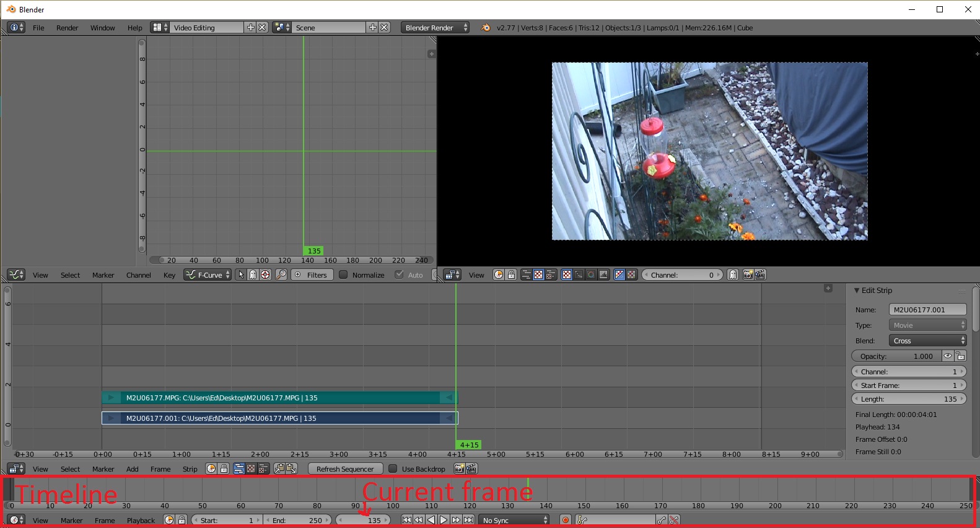Select Luma Waveform display mode icon
Image resolution: width=980 pixels, height=528 pixels.
point(579,275)
